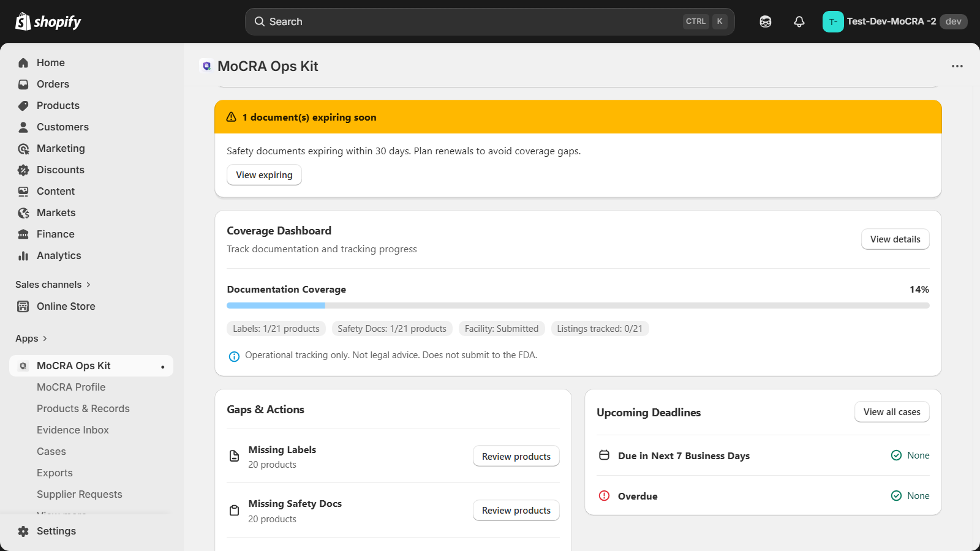Image resolution: width=980 pixels, height=551 pixels.
Task: Expand the Sales channels section
Action: 53,285
